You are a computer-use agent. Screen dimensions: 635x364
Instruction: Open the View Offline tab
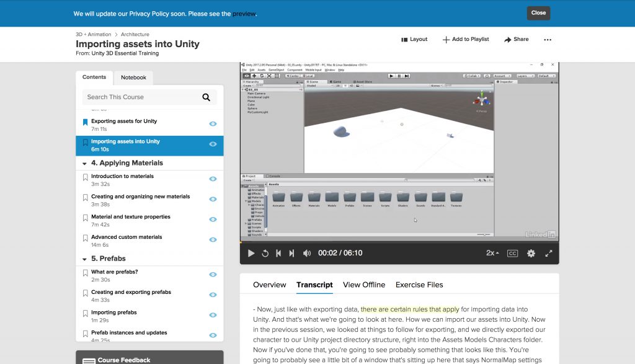point(364,285)
